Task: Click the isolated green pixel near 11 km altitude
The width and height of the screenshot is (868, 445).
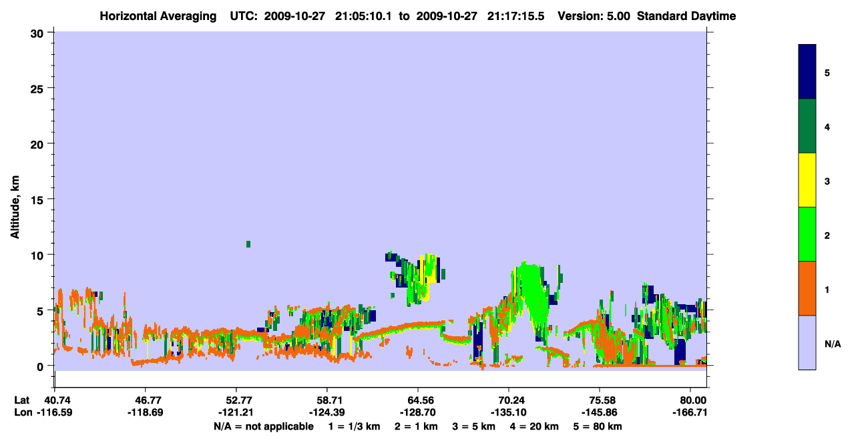Action: 248,244
